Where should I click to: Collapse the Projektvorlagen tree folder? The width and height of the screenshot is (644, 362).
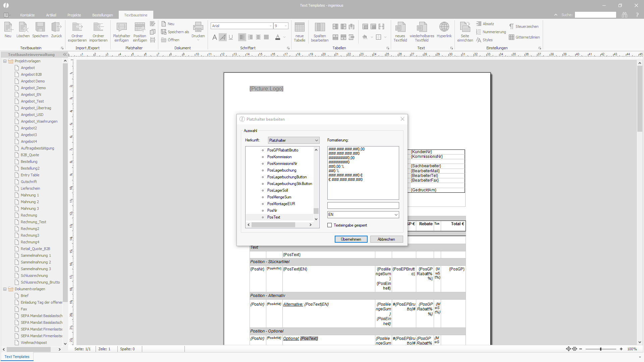point(5,61)
